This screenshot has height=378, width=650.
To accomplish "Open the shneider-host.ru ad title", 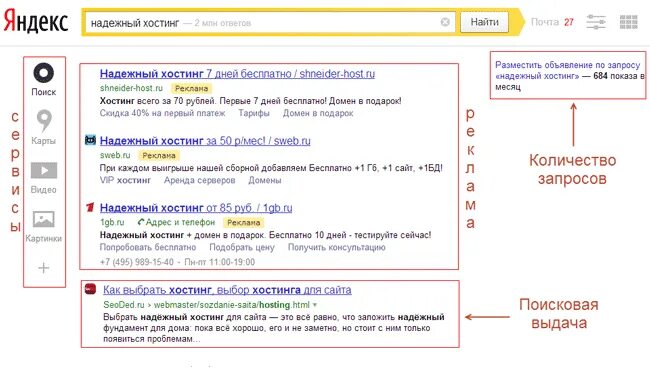I will (237, 74).
